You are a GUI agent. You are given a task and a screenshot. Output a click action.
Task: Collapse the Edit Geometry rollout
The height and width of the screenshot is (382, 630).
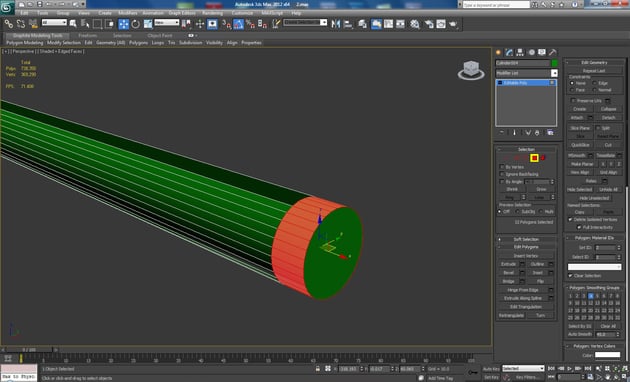pos(594,62)
